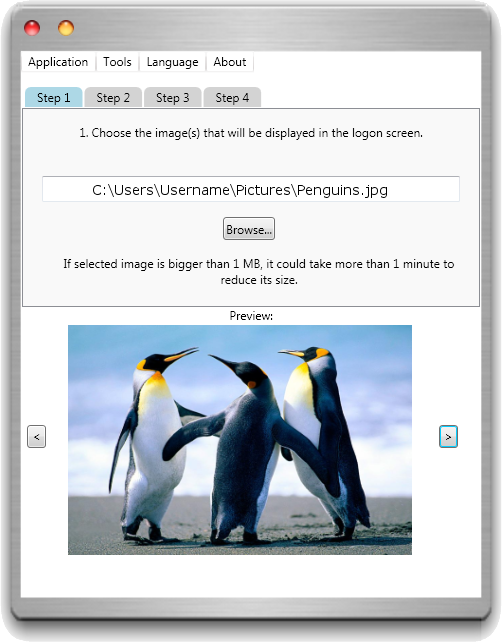Switch to the Step 2 tab

(x=113, y=97)
